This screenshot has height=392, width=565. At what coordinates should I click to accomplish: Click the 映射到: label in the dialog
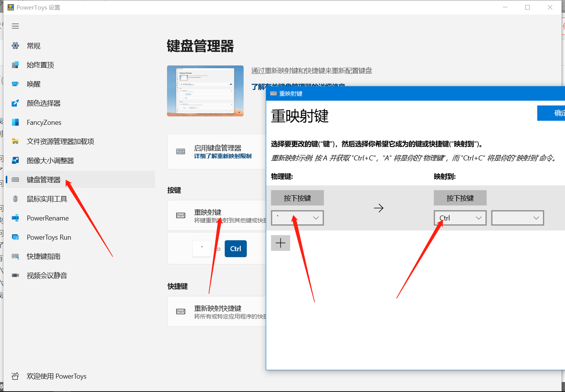(445, 176)
